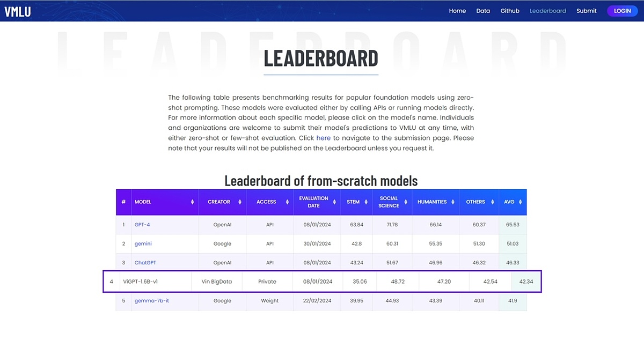
Task: Sort by OTHERS column sort icon
Action: click(x=492, y=202)
